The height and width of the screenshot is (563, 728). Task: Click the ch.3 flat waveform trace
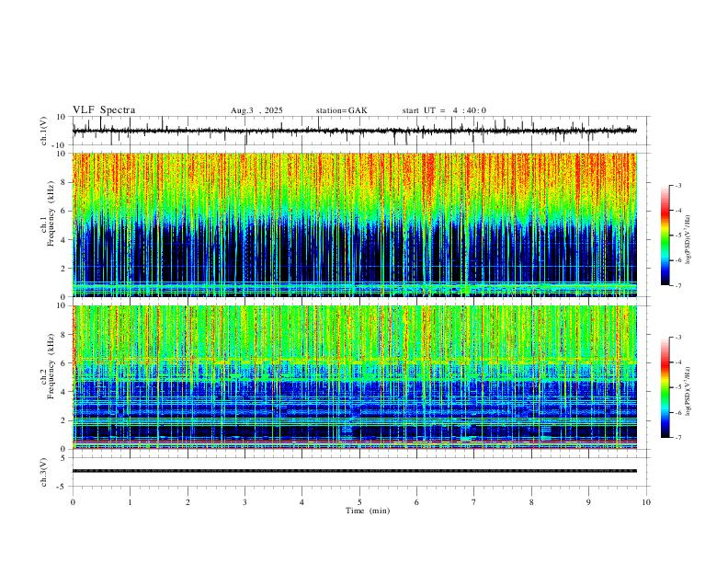pos(355,471)
